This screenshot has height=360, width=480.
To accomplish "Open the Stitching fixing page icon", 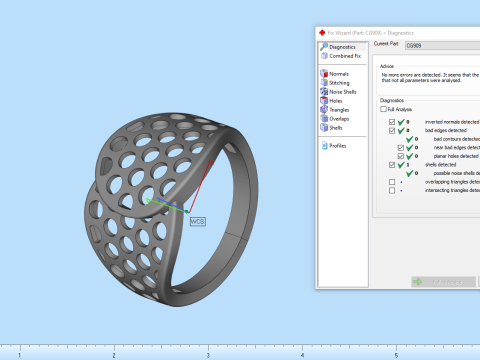I will (x=324, y=82).
